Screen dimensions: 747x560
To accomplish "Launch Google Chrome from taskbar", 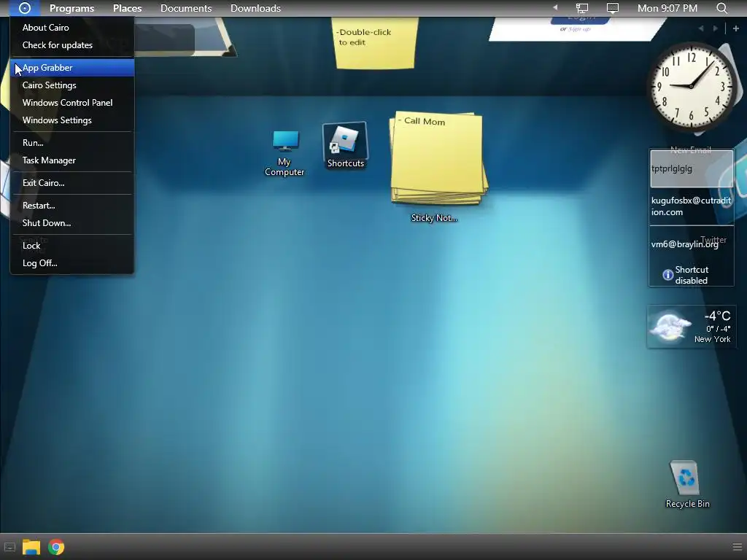I will (56, 547).
